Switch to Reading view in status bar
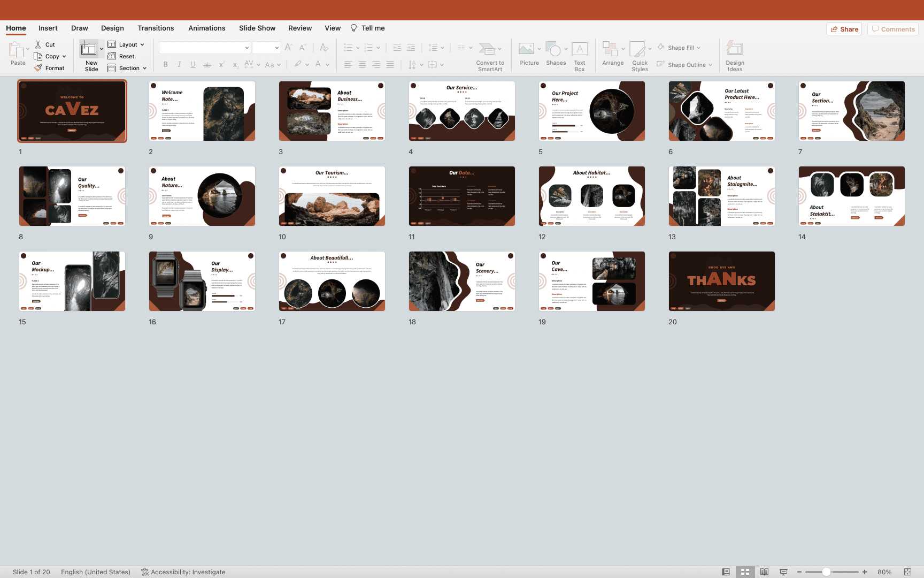The width and height of the screenshot is (924, 578). pos(764,572)
